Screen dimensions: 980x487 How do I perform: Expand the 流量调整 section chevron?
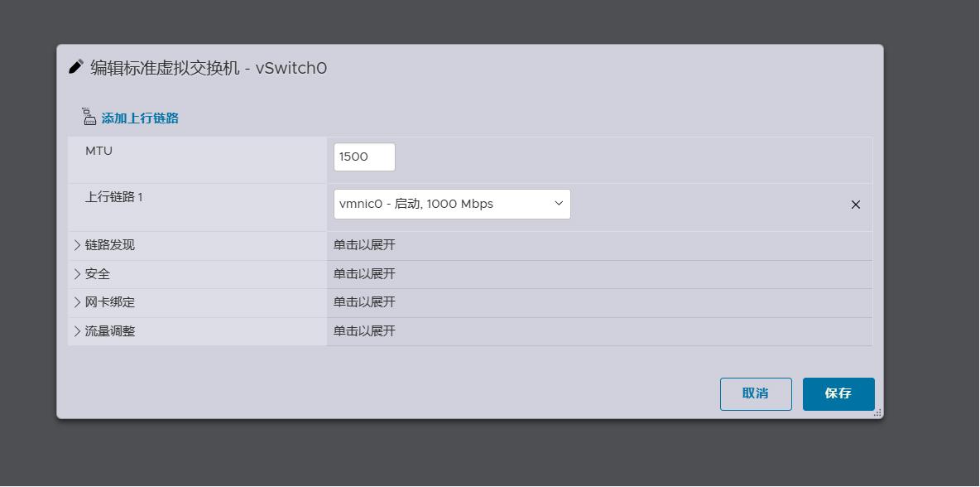(x=78, y=331)
